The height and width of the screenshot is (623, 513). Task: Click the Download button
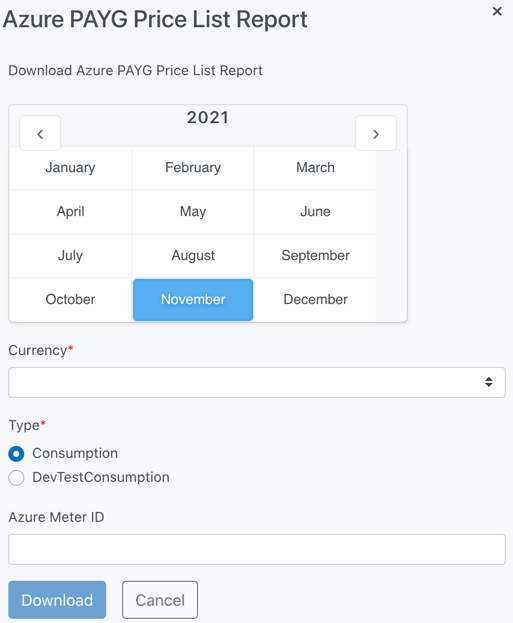pos(57,600)
